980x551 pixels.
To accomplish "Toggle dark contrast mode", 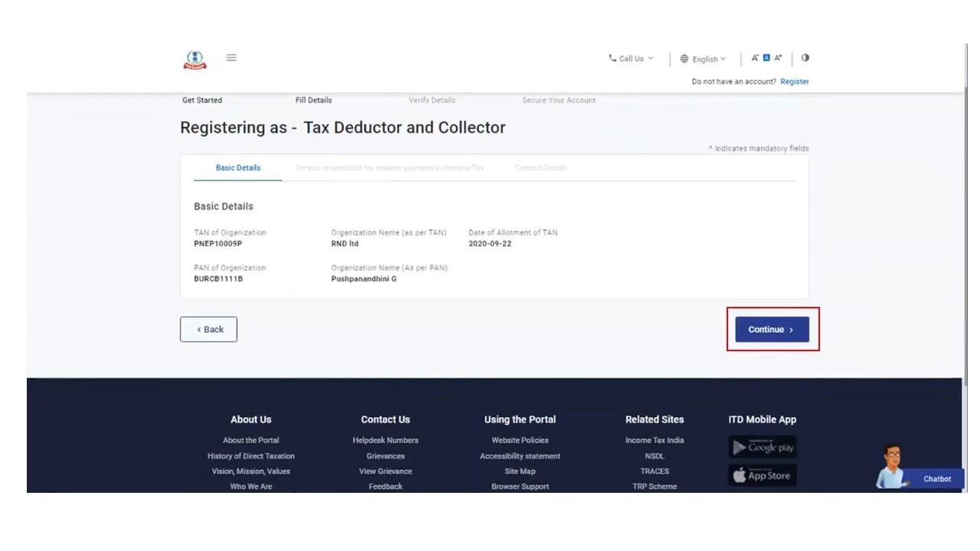I will [x=804, y=57].
